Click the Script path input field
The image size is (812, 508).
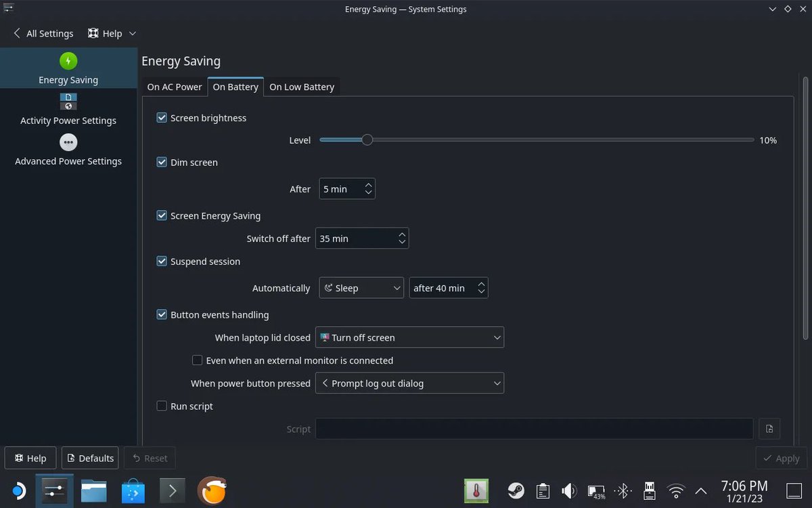point(535,429)
